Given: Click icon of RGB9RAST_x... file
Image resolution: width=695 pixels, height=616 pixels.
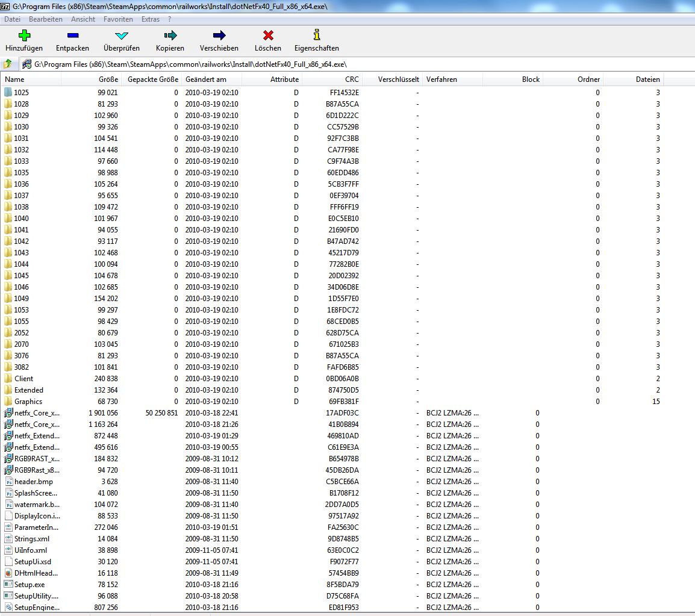Looking at the screenshot, I should click(8, 459).
